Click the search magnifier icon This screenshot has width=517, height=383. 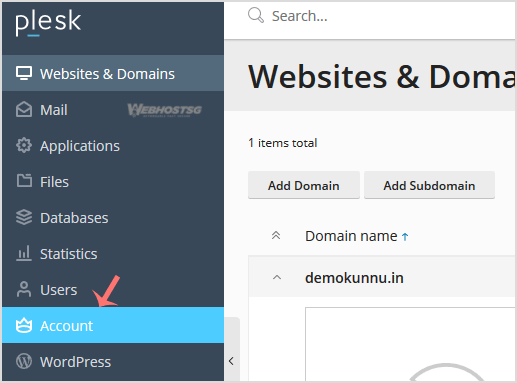coord(256,15)
